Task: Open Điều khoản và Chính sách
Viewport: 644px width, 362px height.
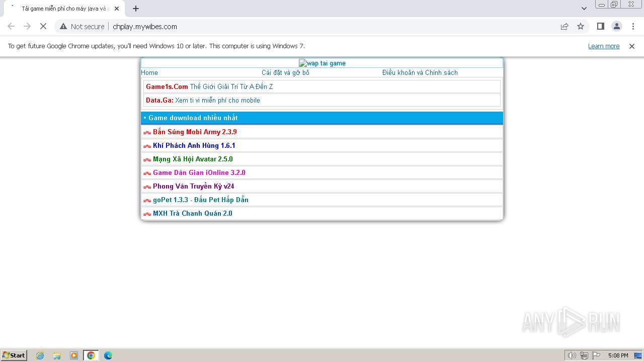Action: [x=420, y=73]
